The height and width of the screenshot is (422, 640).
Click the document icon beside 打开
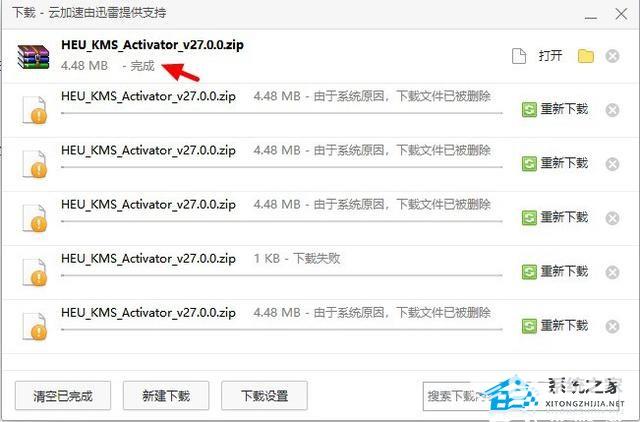[x=519, y=56]
